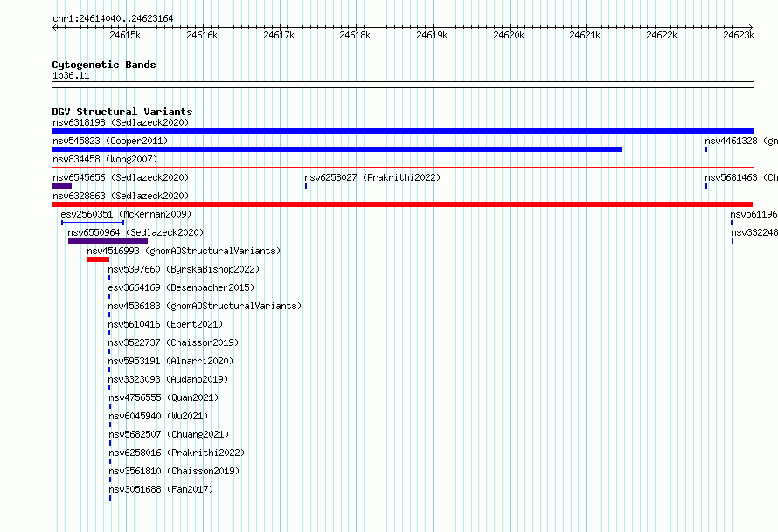Click the purple bar under nsv6545656
Screen dimensions: 778x532
coord(61,186)
